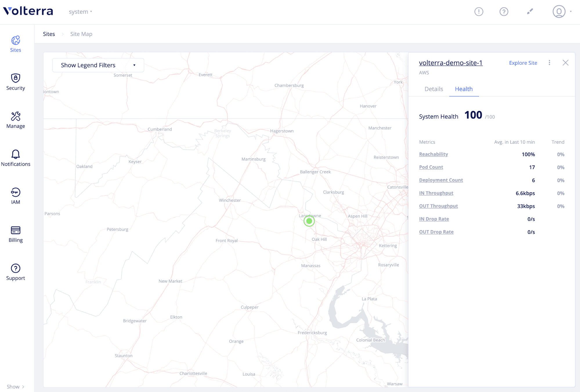580x392 pixels.
Task: Expand the system namespace dropdown
Action: click(80, 12)
